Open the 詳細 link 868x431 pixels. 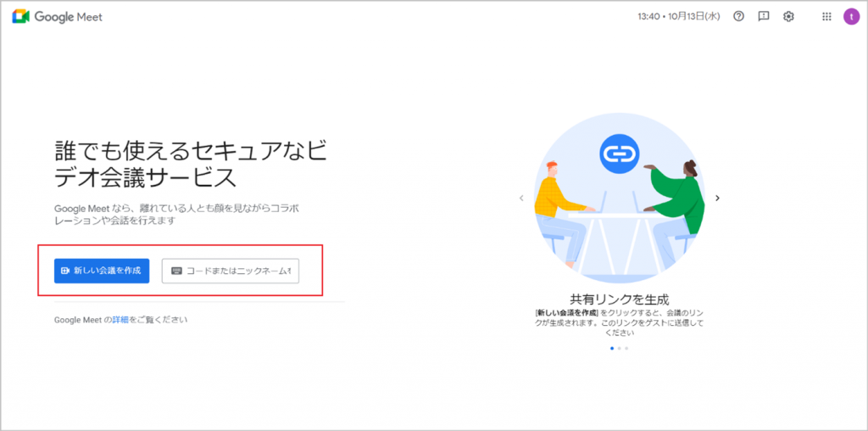[120, 320]
